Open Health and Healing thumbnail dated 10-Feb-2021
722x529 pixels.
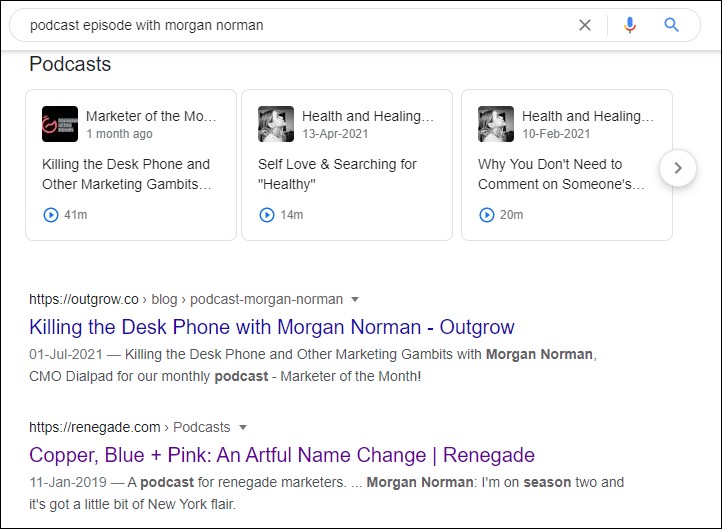pyautogui.click(x=496, y=124)
